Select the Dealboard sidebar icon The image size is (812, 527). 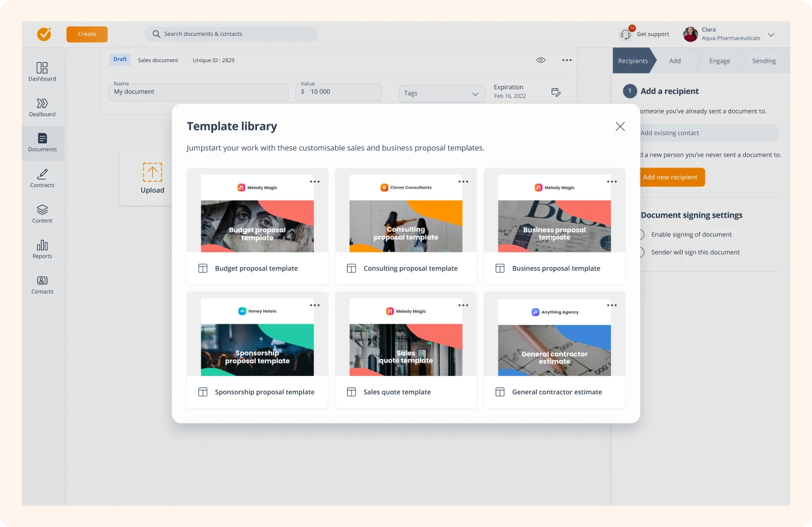click(42, 107)
